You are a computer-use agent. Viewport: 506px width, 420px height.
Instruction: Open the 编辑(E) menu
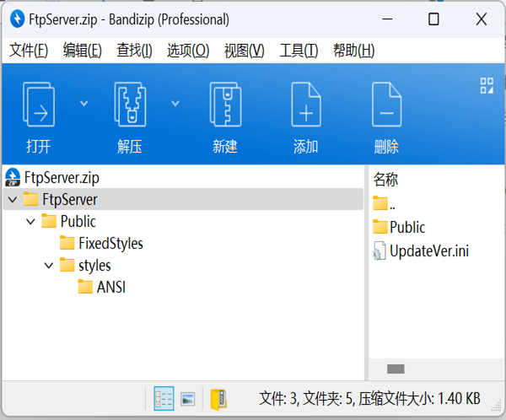pos(83,51)
